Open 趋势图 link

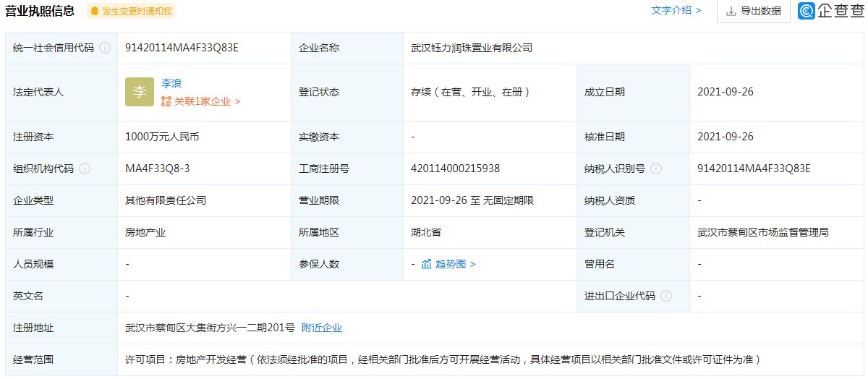[455, 264]
